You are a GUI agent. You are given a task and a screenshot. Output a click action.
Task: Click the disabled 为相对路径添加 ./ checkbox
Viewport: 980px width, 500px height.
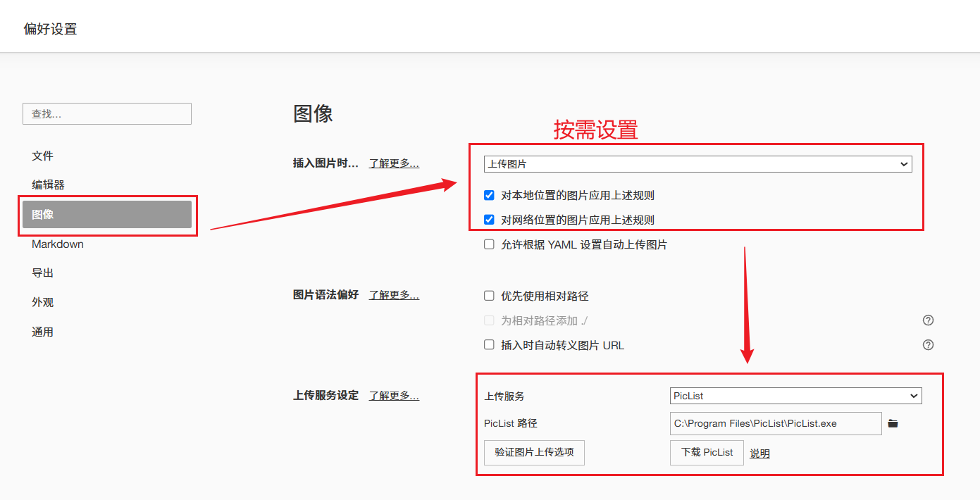(x=489, y=320)
